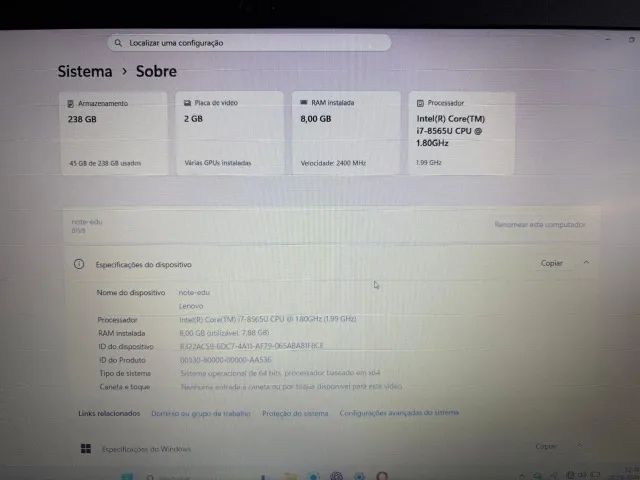Image resolution: width=640 pixels, height=480 pixels.
Task: Select the 'i7-8565U CPU @' text in Processador card
Action: pyautogui.click(x=449, y=131)
